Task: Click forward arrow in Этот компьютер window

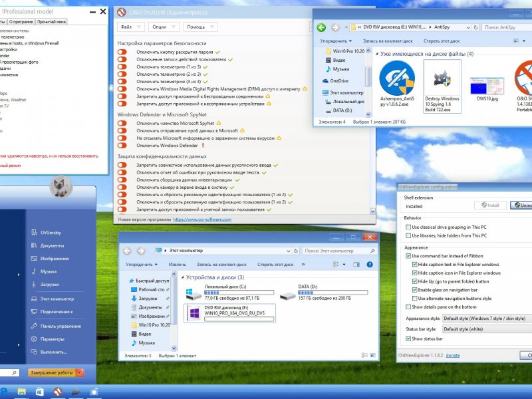Action: click(x=141, y=251)
